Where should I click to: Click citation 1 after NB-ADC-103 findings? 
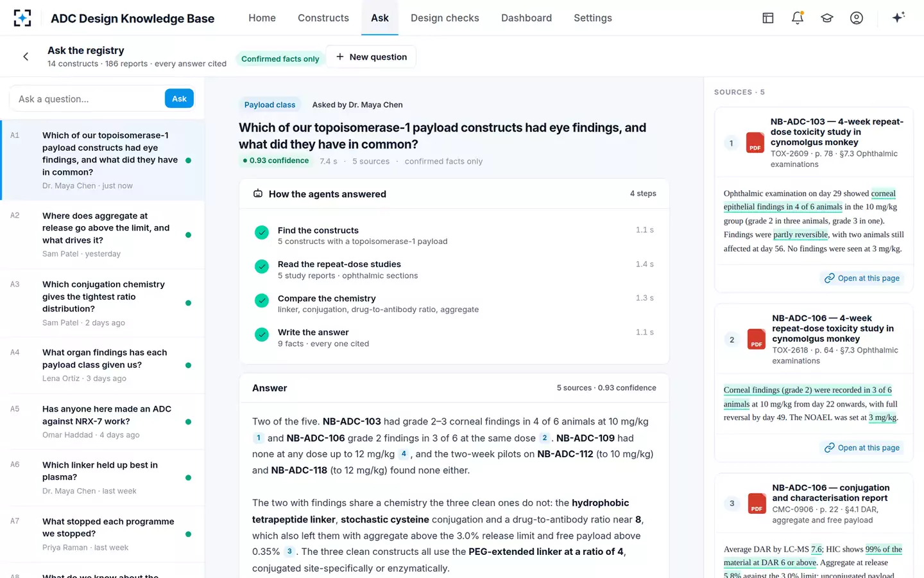(259, 438)
